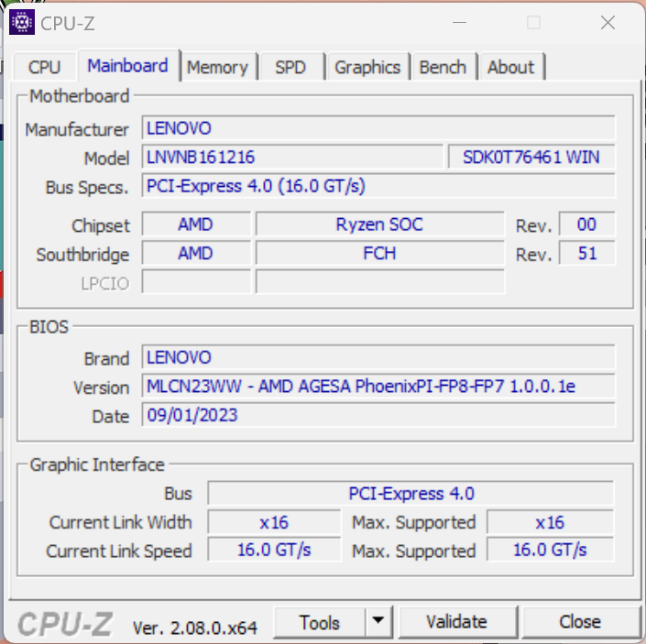Click the CPU-Z app icon in title bar
The image size is (646, 644).
tap(22, 22)
